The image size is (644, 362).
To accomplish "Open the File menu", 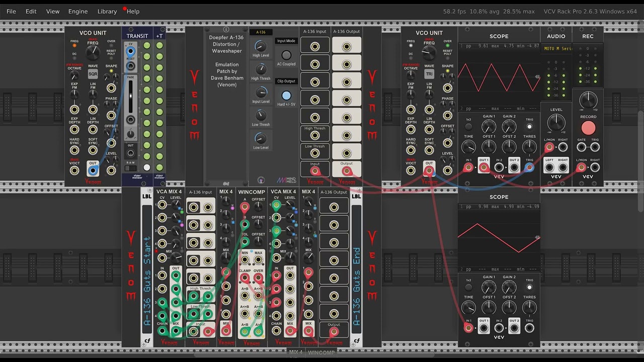I will click(11, 11).
